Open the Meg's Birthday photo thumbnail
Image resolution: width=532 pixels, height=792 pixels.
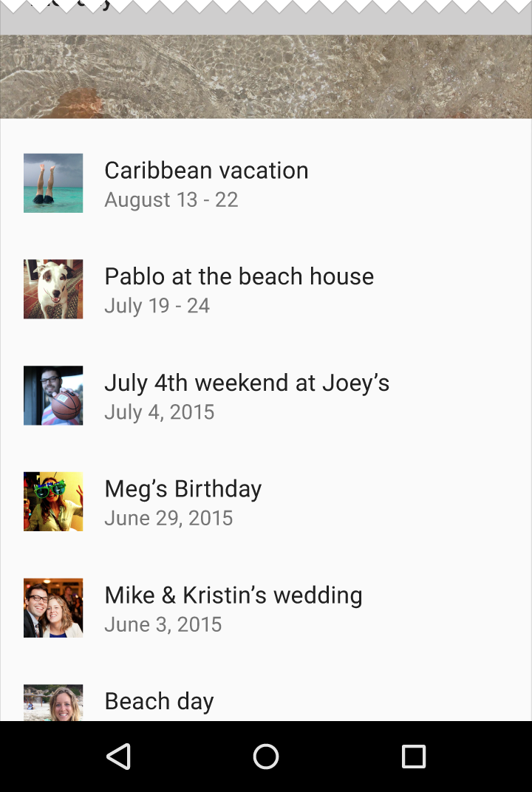[53, 502]
